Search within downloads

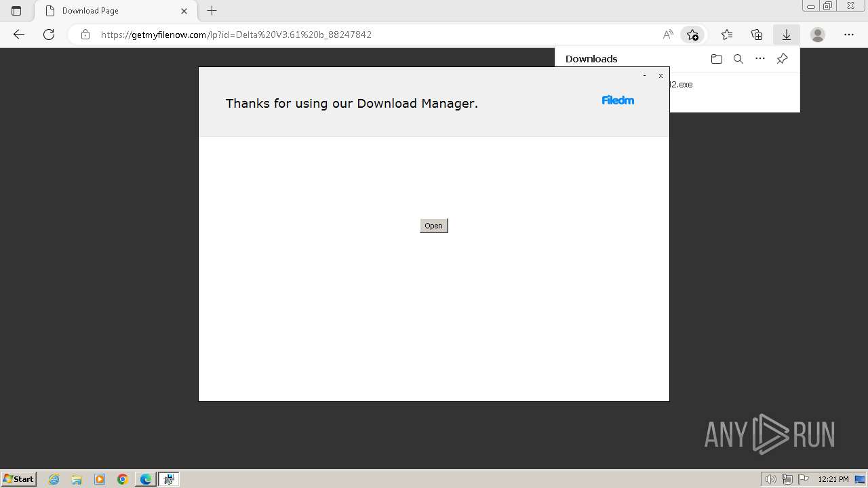738,59
